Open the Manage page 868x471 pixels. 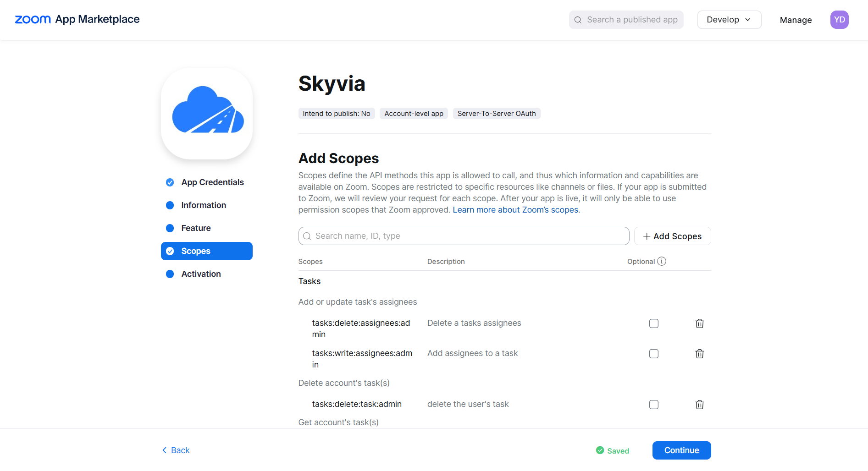796,20
